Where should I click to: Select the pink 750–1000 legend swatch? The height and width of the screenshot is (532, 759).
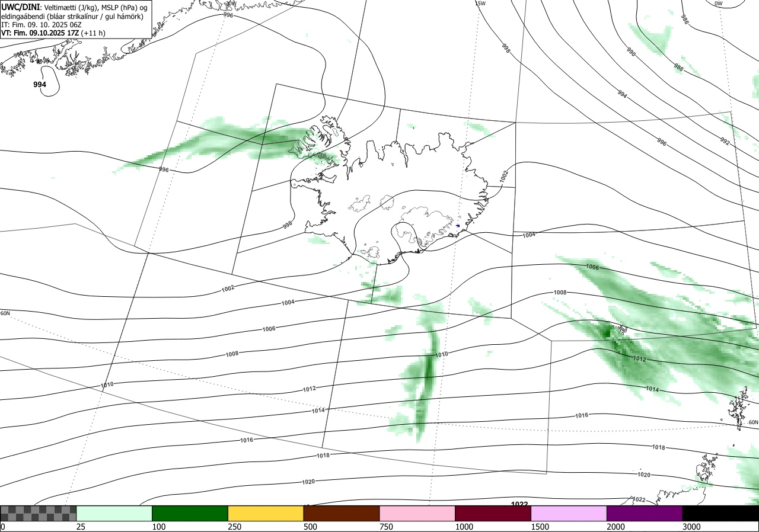click(417, 513)
